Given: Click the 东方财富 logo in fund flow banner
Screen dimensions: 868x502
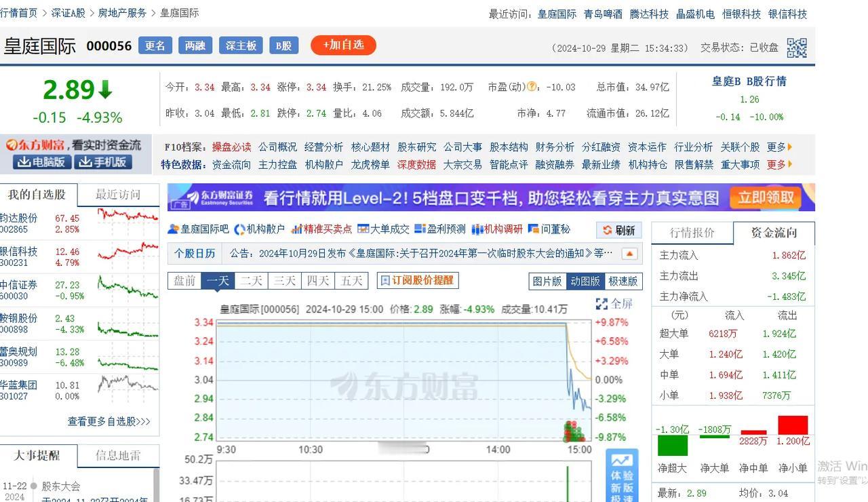Looking at the screenshot, I should [35, 144].
